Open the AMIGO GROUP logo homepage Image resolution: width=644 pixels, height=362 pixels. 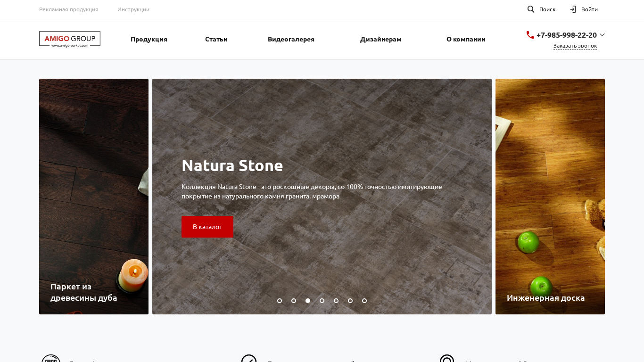coord(70,39)
